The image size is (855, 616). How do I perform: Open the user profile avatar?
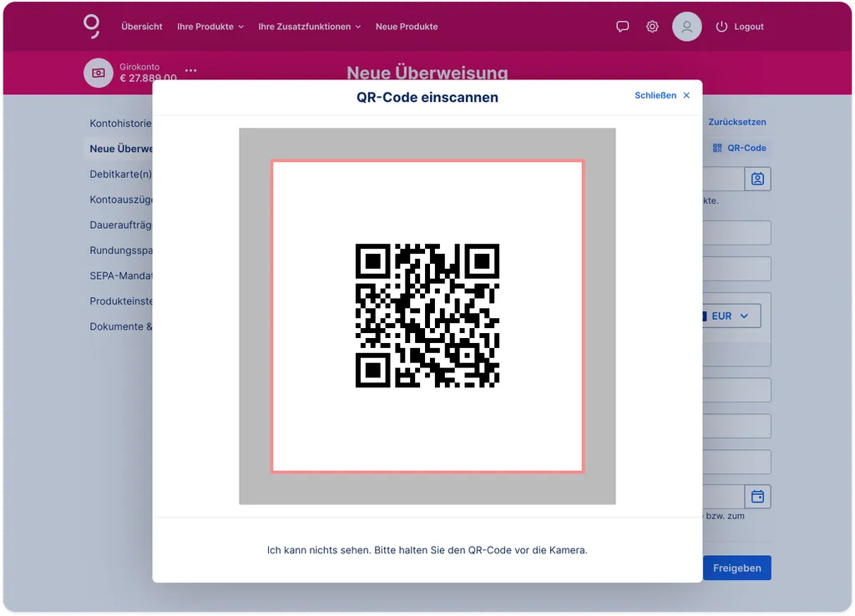(x=686, y=27)
